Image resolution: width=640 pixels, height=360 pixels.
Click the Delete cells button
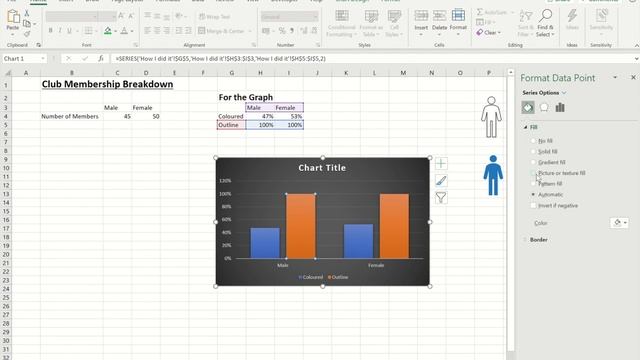439,21
